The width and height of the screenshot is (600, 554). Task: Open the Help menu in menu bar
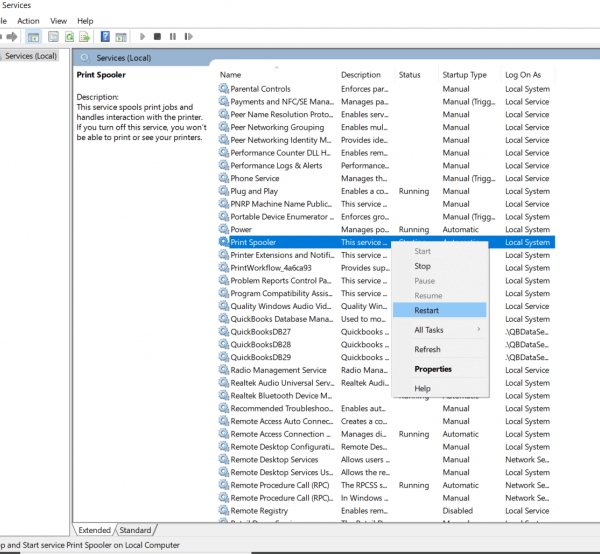click(x=85, y=21)
